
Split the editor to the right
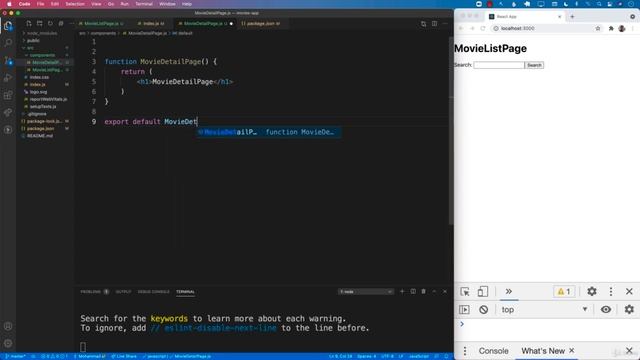tap(434, 24)
